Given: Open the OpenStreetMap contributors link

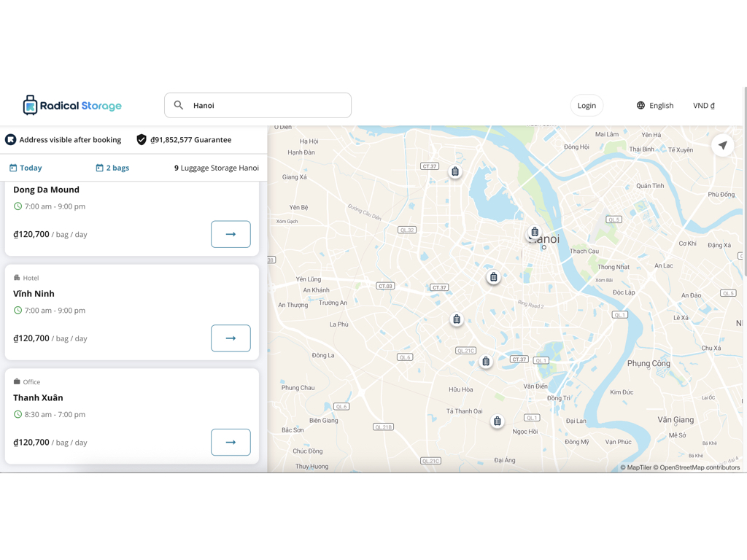Looking at the screenshot, I should click(x=700, y=467).
